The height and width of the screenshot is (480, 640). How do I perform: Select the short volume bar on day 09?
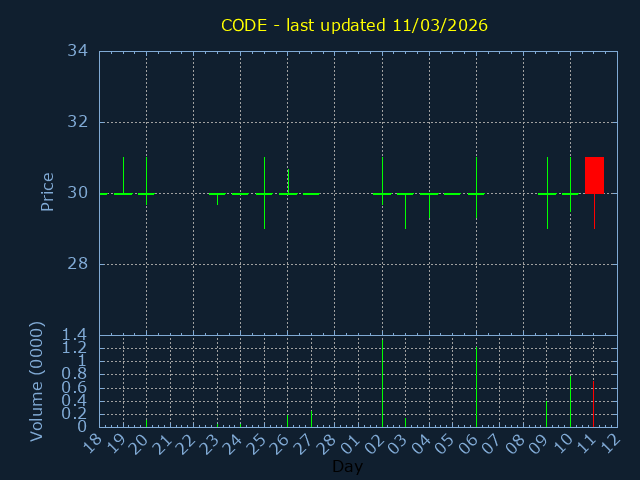[547, 414]
